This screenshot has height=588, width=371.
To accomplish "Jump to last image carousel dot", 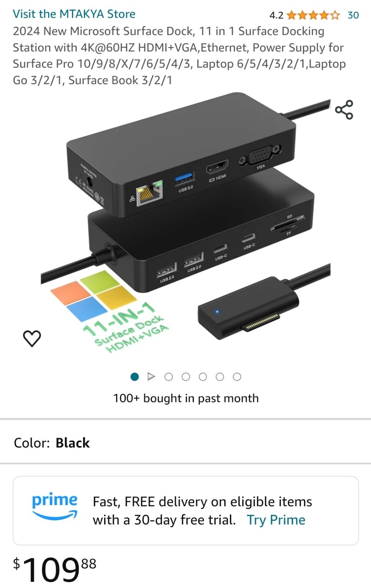I will (x=237, y=377).
